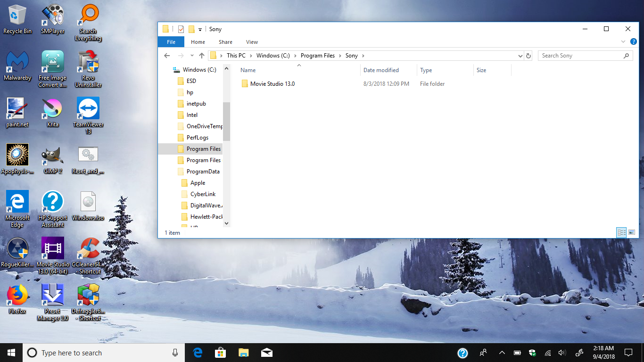Select the Krita desktop icon
This screenshot has width=644, height=362.
click(52, 113)
